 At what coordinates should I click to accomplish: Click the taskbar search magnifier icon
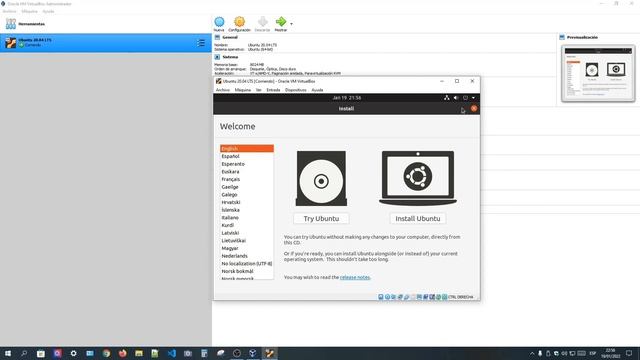[x=24, y=353]
